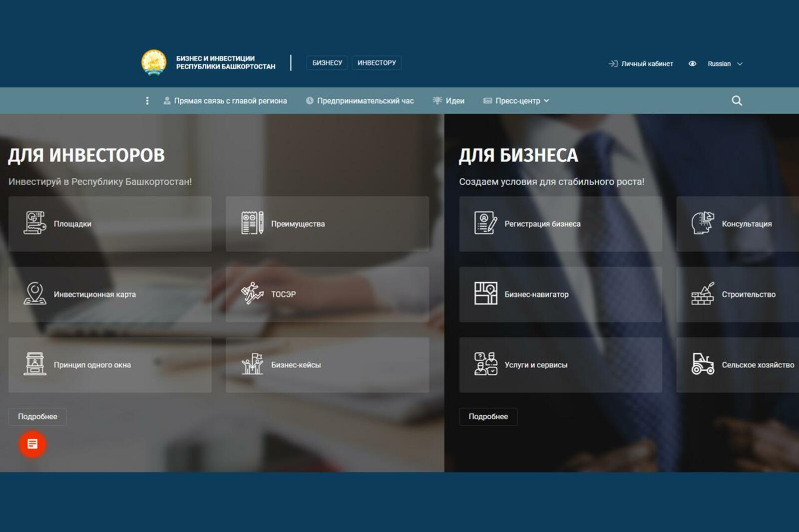The height and width of the screenshot is (532, 799).
Task: Click Подробнее under Для инвесторов
Action: (37, 417)
